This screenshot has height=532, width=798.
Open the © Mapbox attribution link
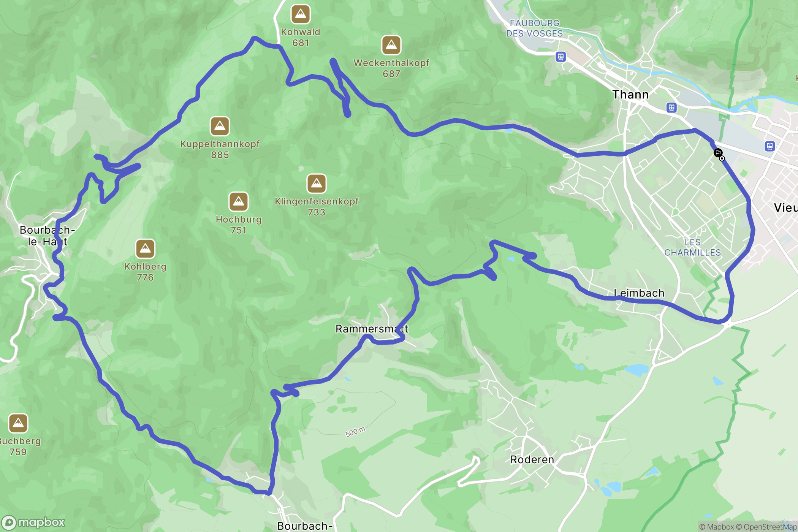[x=716, y=527]
